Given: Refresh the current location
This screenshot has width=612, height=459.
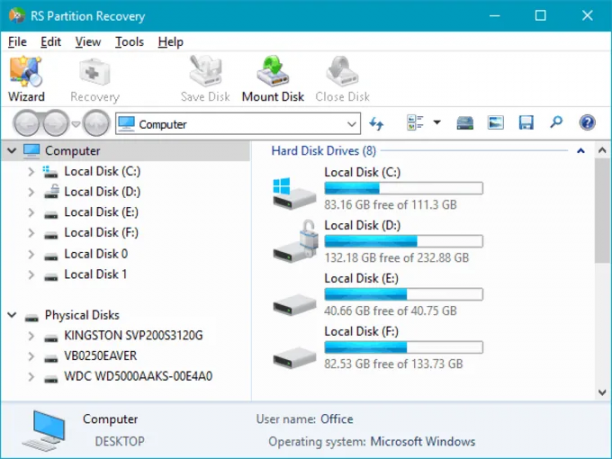Looking at the screenshot, I should click(x=377, y=124).
